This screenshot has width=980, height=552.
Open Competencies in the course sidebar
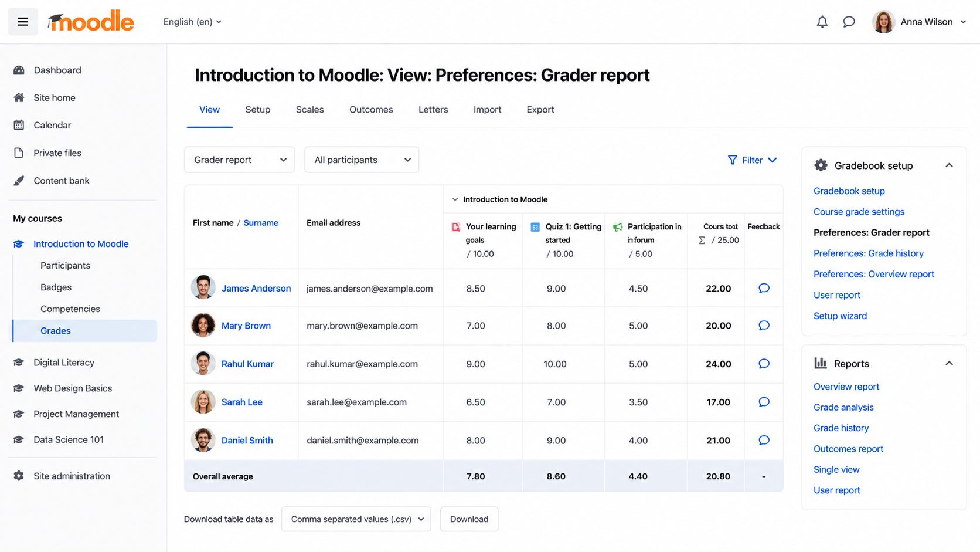tap(70, 309)
